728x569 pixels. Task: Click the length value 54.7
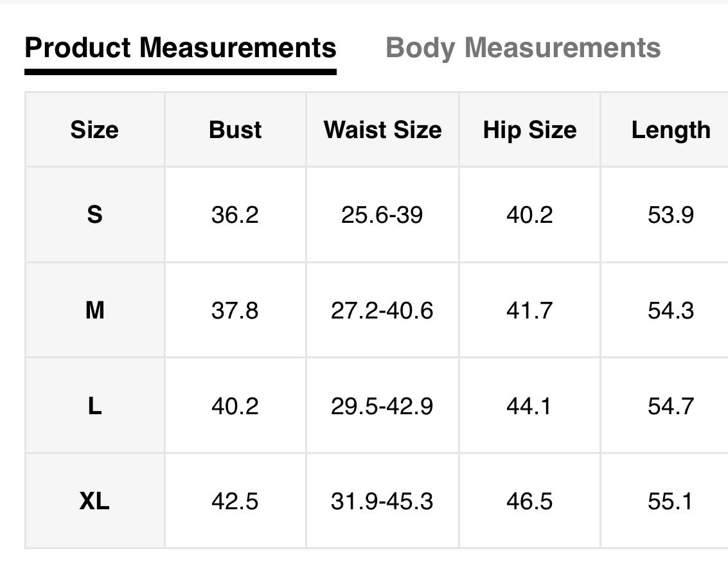[x=671, y=406]
